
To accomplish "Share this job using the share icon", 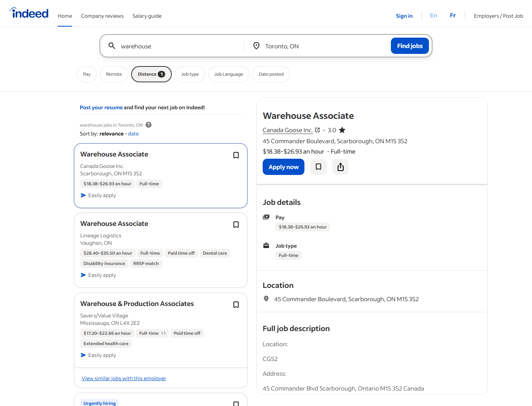I will pyautogui.click(x=341, y=167).
